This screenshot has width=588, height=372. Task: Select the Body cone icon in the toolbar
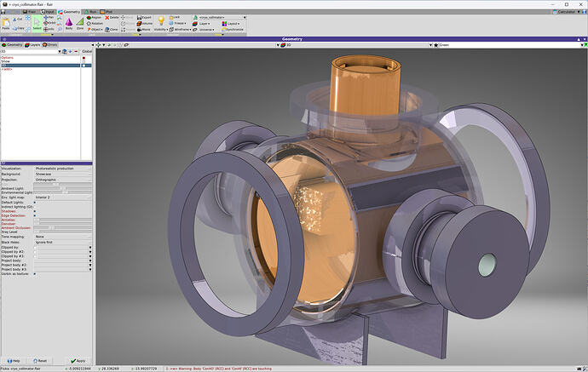[69, 23]
